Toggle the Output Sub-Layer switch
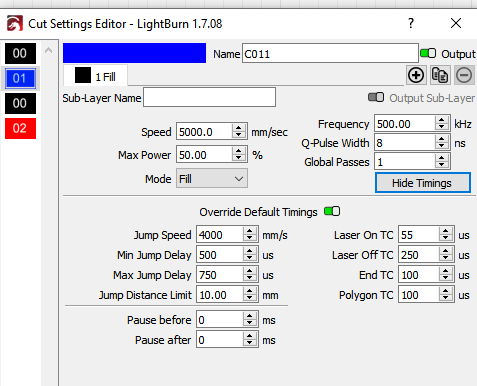The height and width of the screenshot is (386, 477). (x=376, y=97)
